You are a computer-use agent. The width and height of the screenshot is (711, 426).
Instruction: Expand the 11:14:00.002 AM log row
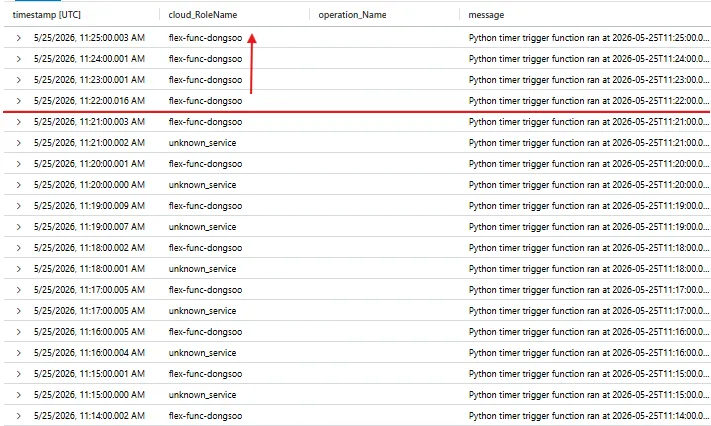pyautogui.click(x=19, y=416)
